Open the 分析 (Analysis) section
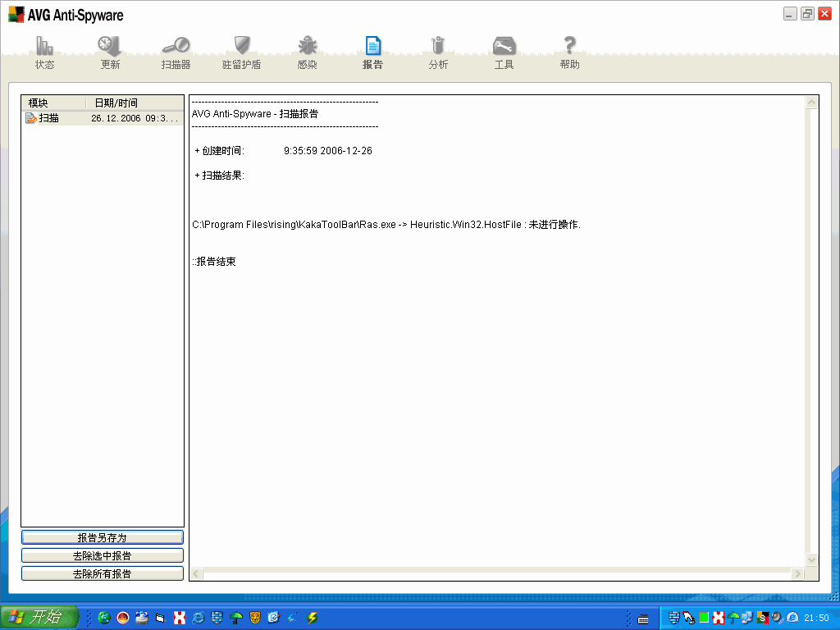The height and width of the screenshot is (630, 840). [x=438, y=52]
